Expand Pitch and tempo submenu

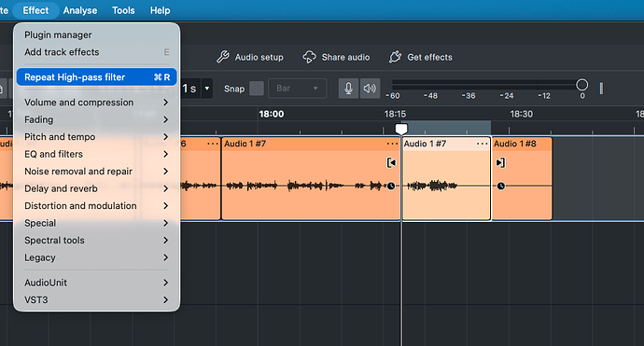point(96,137)
